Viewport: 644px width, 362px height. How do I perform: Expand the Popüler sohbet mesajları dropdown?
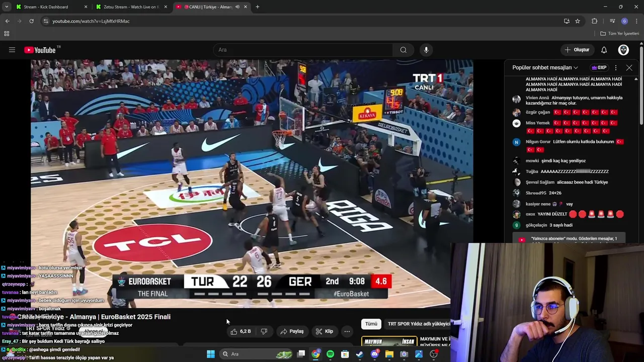[545, 67]
